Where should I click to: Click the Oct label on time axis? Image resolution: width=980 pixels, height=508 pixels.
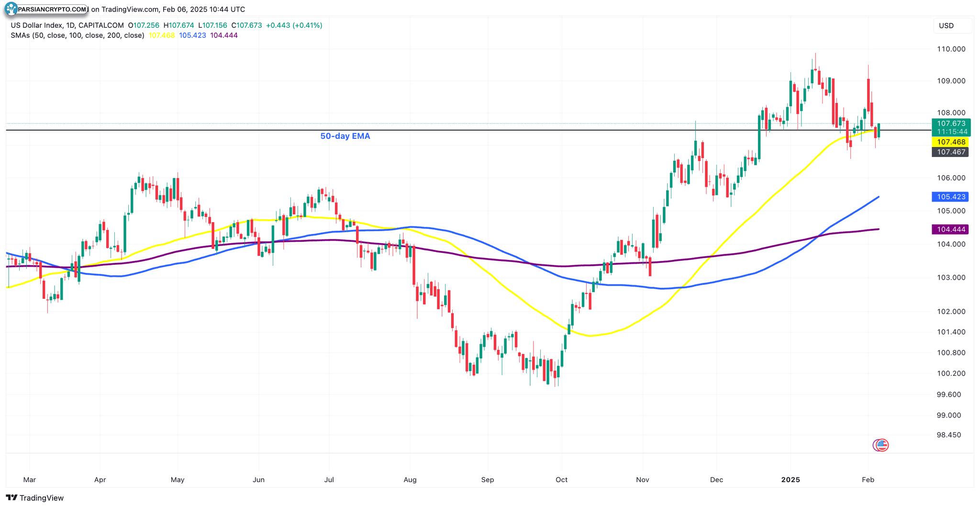pyautogui.click(x=561, y=479)
